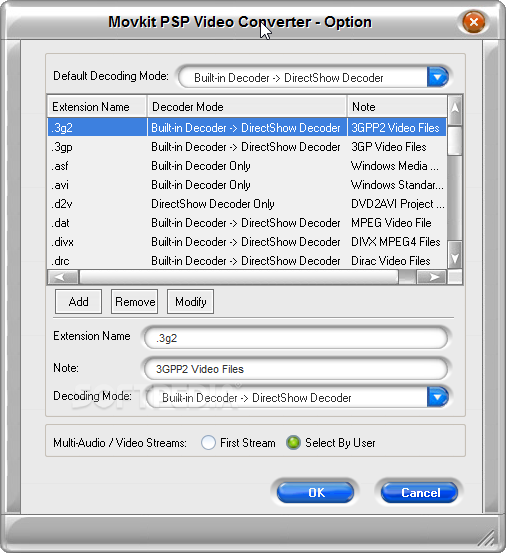This screenshot has height=553, width=506.
Task: Select the Select By User radio button
Action: [293, 442]
